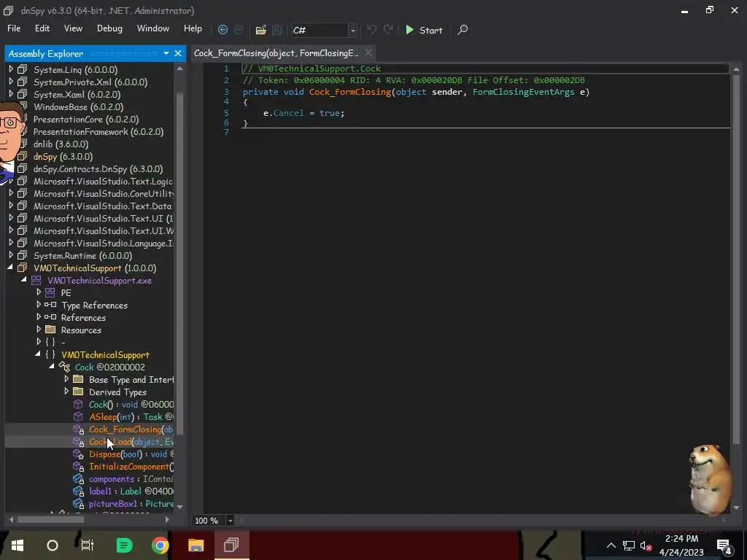747x560 pixels.
Task: Open the language C# combo box
Action: pyautogui.click(x=324, y=30)
